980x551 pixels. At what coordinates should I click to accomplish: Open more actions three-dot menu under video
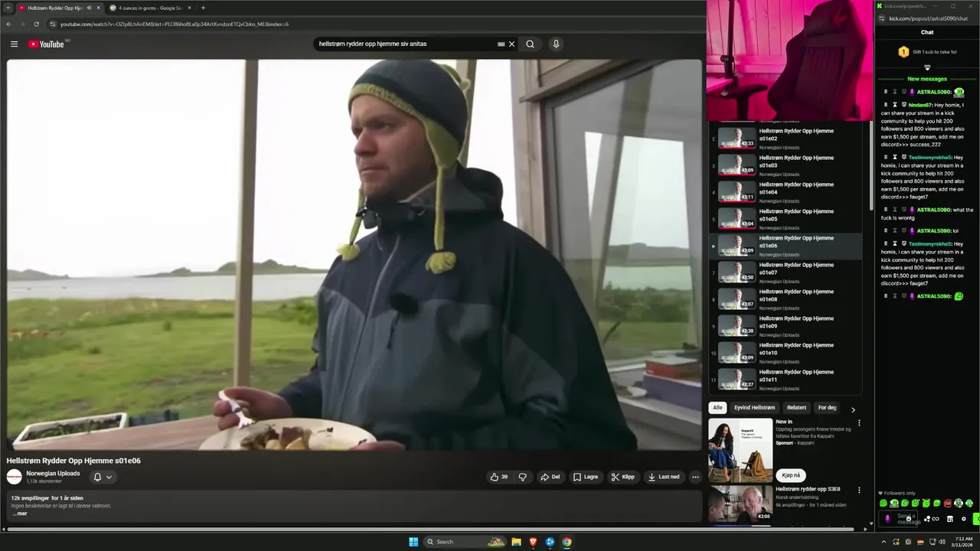(x=695, y=477)
